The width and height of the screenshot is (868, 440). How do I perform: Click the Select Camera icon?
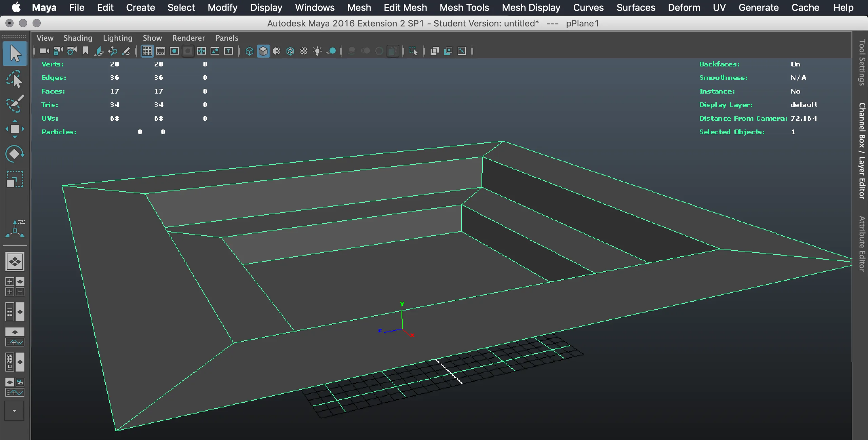click(x=44, y=51)
